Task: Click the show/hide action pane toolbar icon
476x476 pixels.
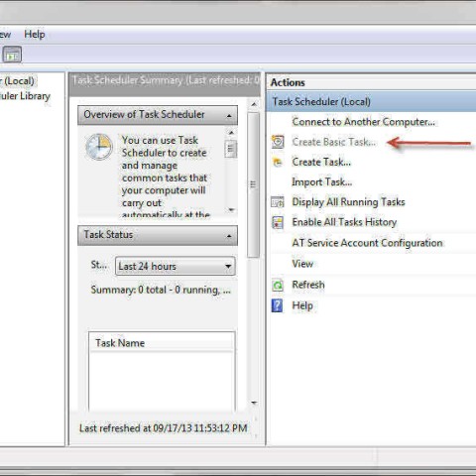Action: [x=12, y=55]
